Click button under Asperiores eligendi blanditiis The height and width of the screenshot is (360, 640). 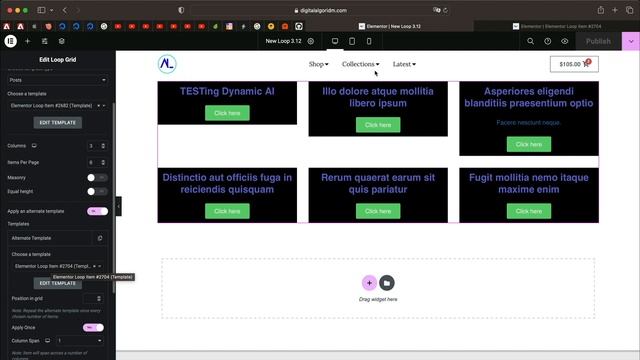point(529,144)
